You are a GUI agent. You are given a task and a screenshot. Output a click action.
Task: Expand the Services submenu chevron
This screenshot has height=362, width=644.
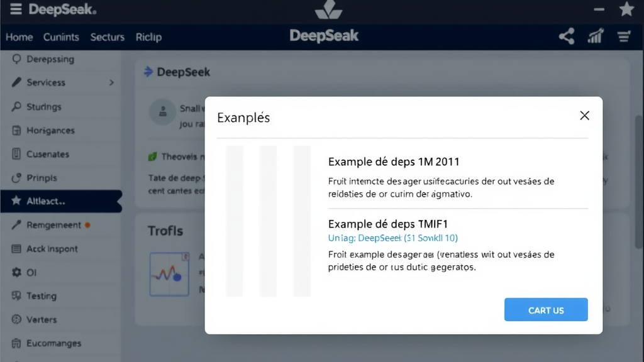point(112,82)
